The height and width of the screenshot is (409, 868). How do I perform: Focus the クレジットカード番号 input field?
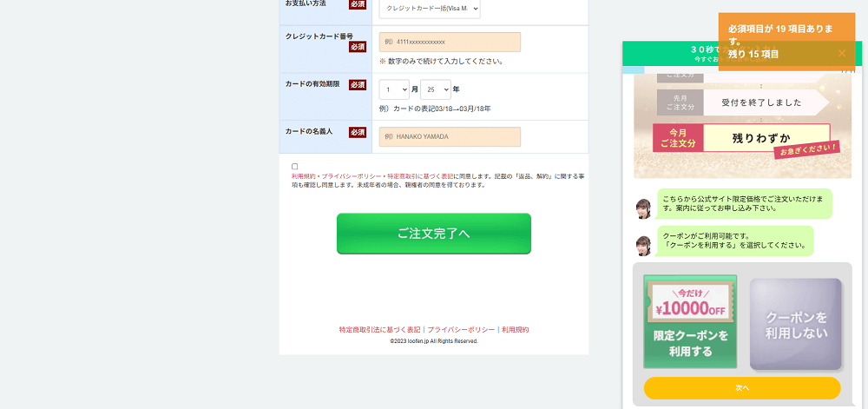pyautogui.click(x=450, y=42)
